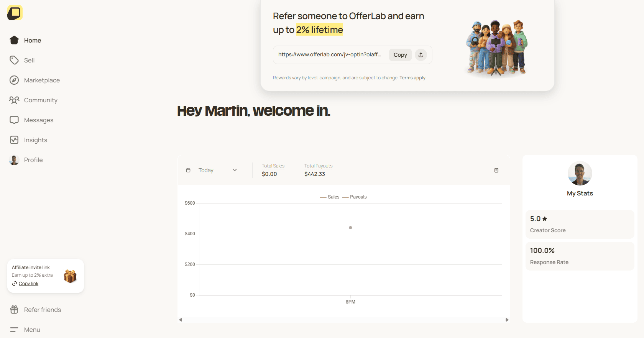Viewport: 644px width, 338px height.
Task: Toggle the Sales series in chart legend
Action: tap(330, 197)
